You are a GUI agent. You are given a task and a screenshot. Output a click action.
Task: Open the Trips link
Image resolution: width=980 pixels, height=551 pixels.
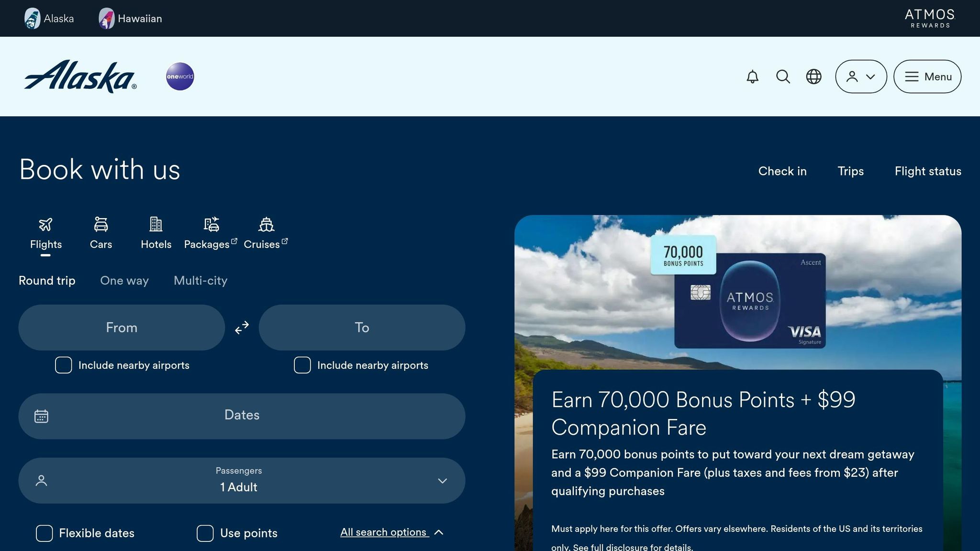[850, 171]
